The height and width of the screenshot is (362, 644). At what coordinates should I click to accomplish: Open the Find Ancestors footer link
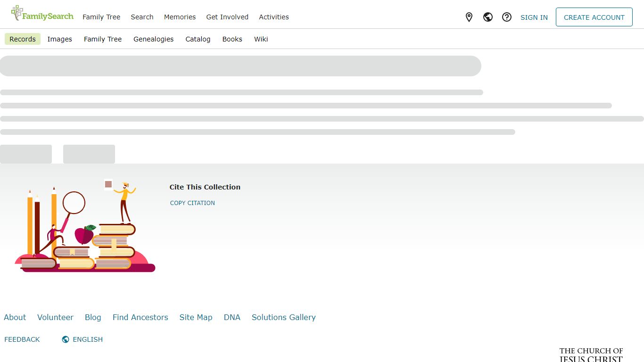pyautogui.click(x=140, y=317)
